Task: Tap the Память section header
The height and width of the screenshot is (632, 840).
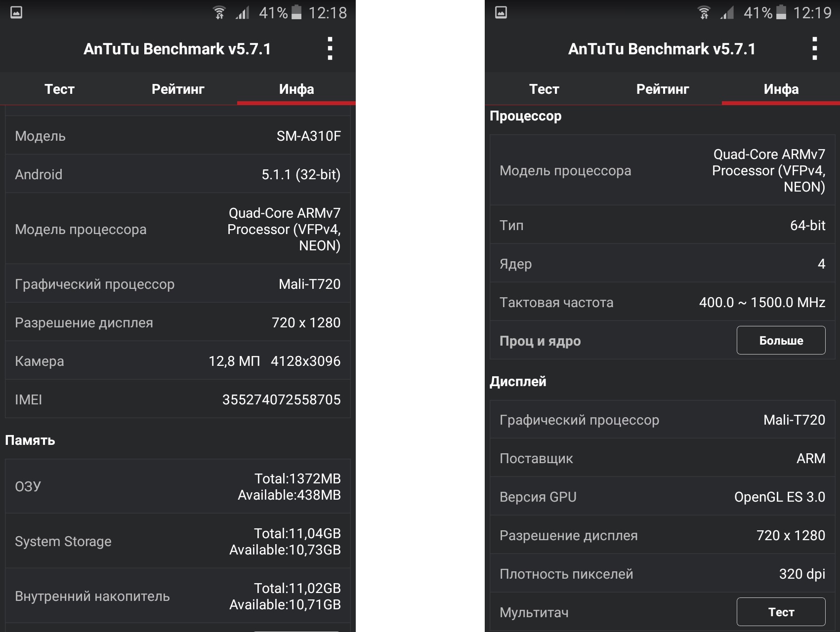Action: coord(30,440)
